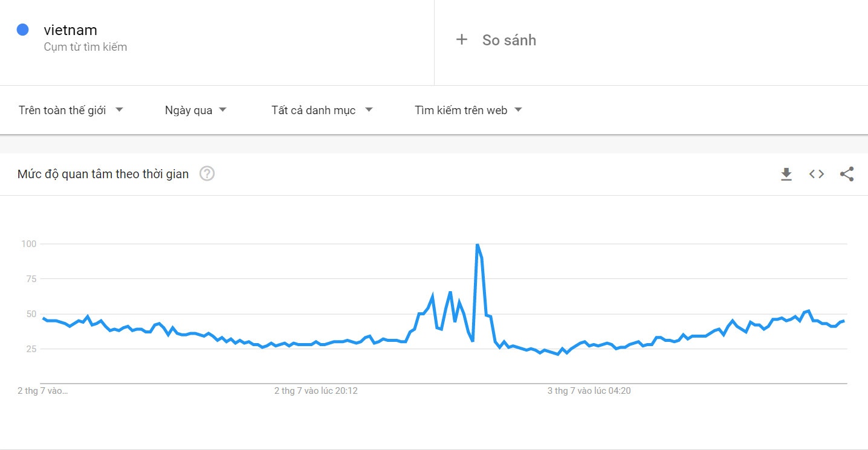Edit the vietnam search term
The width and height of the screenshot is (868, 450).
[x=71, y=30]
